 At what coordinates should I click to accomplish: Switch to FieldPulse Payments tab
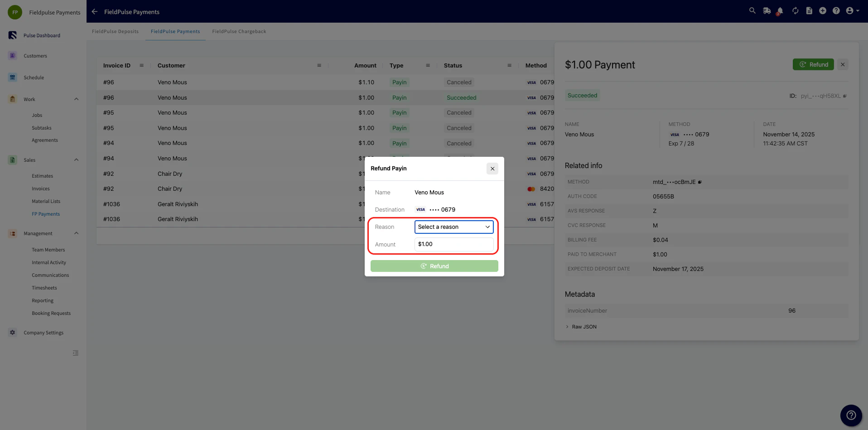[x=175, y=31]
